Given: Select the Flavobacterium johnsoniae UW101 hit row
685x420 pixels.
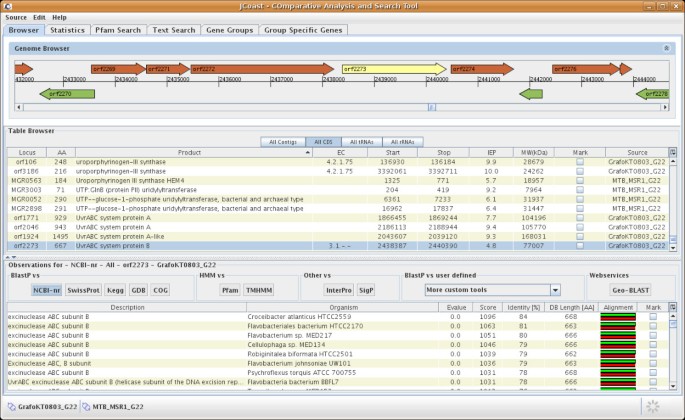Looking at the screenshot, I should point(338,363).
